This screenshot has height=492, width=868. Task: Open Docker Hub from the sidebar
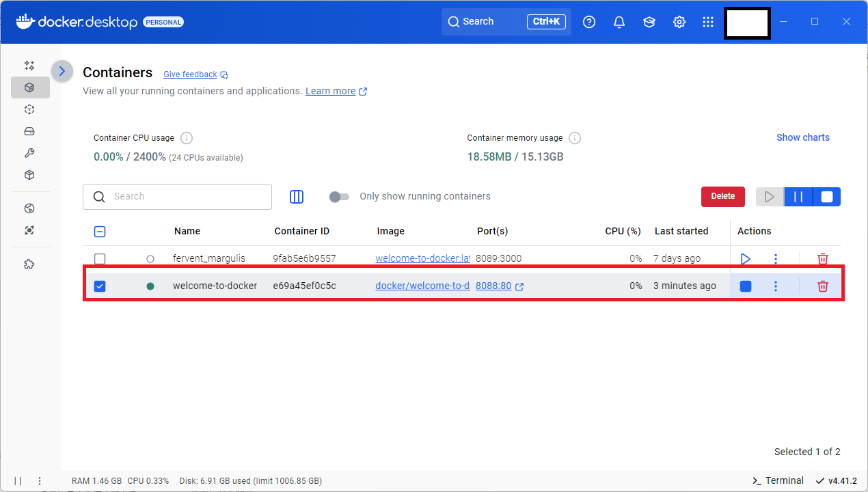(x=29, y=208)
